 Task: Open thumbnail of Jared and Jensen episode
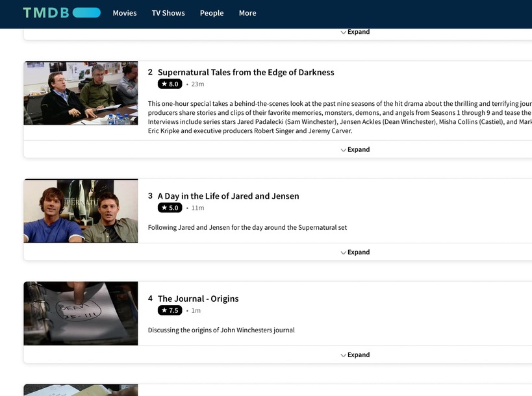pyautogui.click(x=81, y=211)
